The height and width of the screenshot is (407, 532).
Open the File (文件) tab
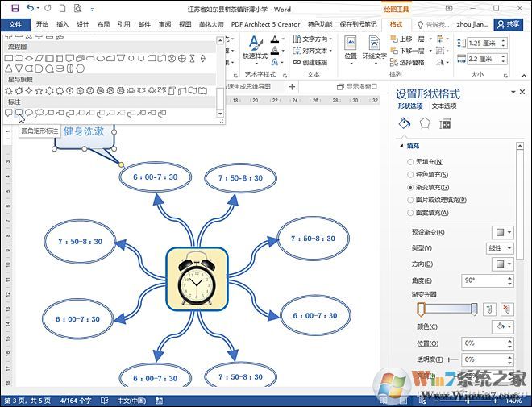15,24
